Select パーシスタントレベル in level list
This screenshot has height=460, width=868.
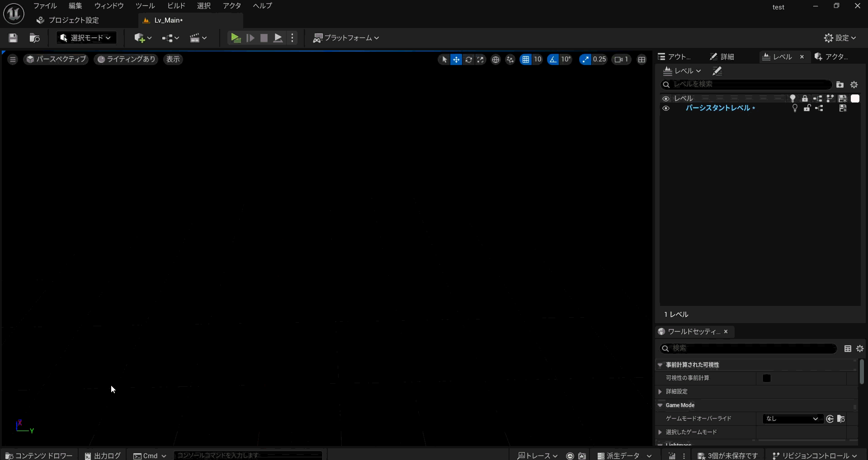point(720,108)
